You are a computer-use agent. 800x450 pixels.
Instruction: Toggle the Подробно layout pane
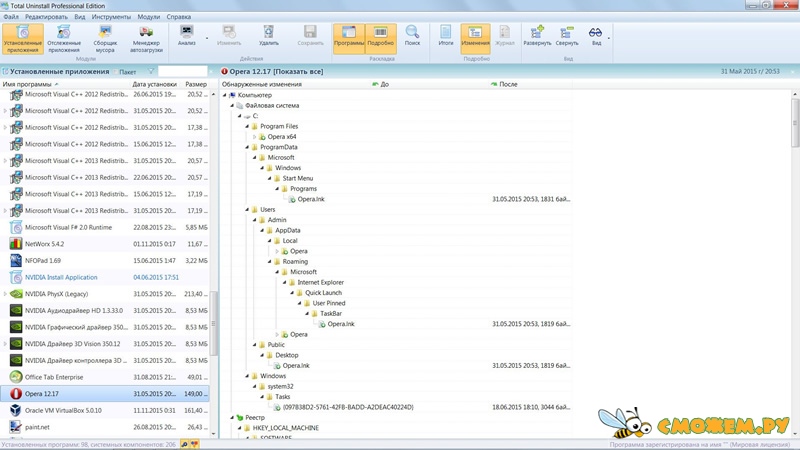click(381, 38)
